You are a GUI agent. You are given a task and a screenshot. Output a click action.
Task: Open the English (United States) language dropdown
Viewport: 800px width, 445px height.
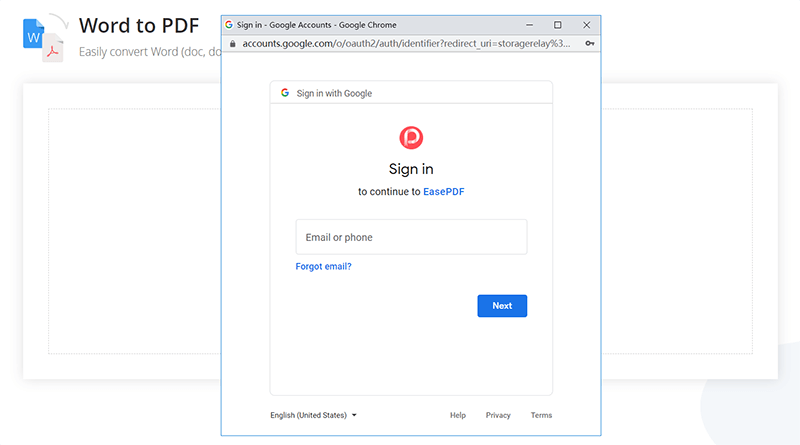(313, 415)
